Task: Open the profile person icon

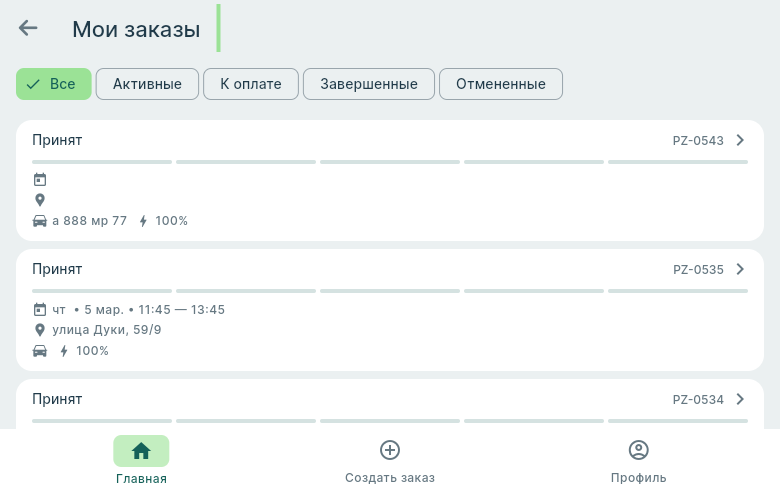Action: [x=638, y=450]
